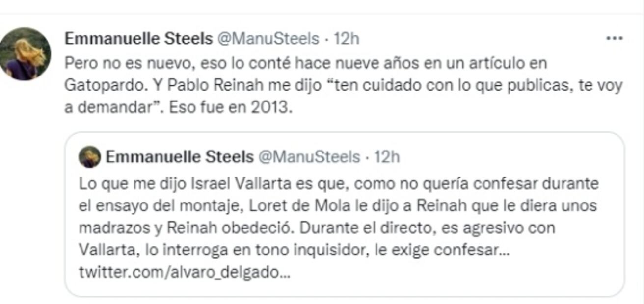
Task: Click the sentence "Eso fue en 2013."
Action: pos(231,108)
